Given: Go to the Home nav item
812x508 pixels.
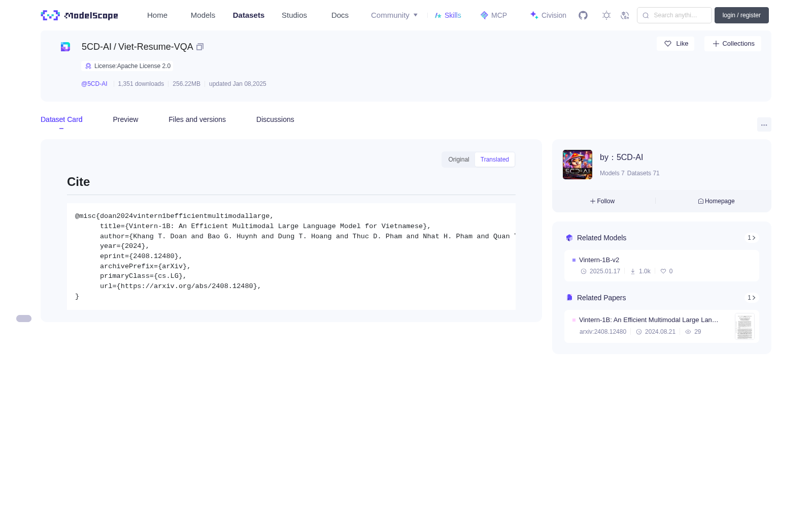Looking at the screenshot, I should click(157, 15).
